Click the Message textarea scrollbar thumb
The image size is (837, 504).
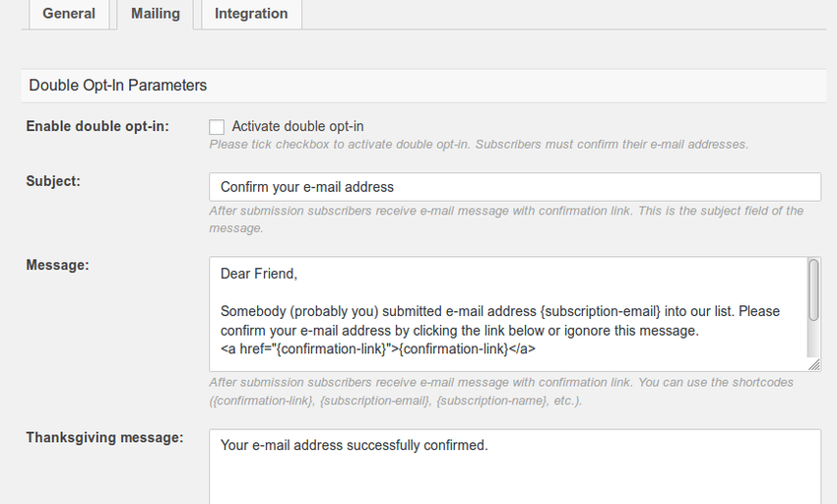(813, 290)
